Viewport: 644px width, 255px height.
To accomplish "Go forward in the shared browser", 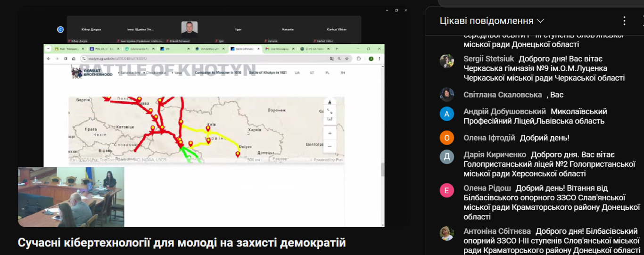I will [57, 58].
